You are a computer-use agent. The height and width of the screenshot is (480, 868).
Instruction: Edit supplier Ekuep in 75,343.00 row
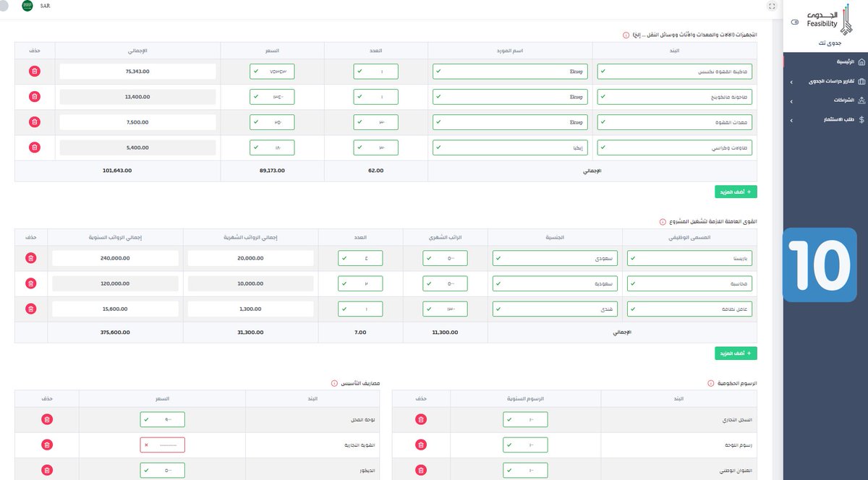coord(510,72)
